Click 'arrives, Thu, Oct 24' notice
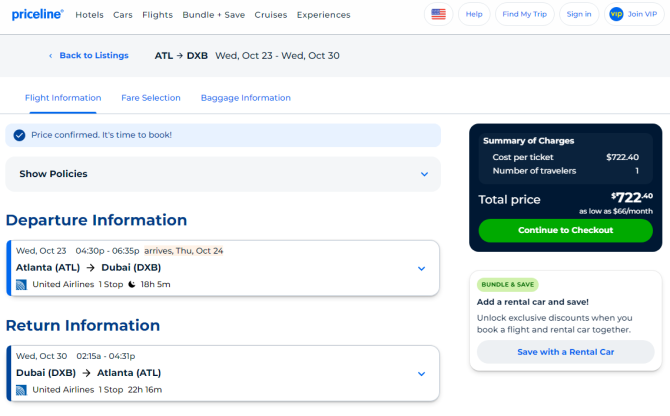Viewport: 670px width, 416px height. point(183,251)
